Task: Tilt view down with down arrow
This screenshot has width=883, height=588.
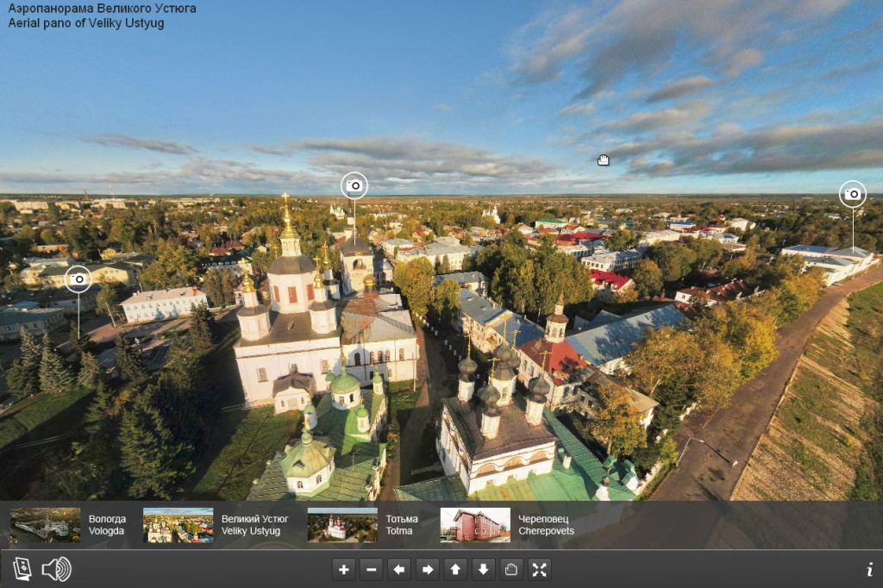Action: pos(483,569)
